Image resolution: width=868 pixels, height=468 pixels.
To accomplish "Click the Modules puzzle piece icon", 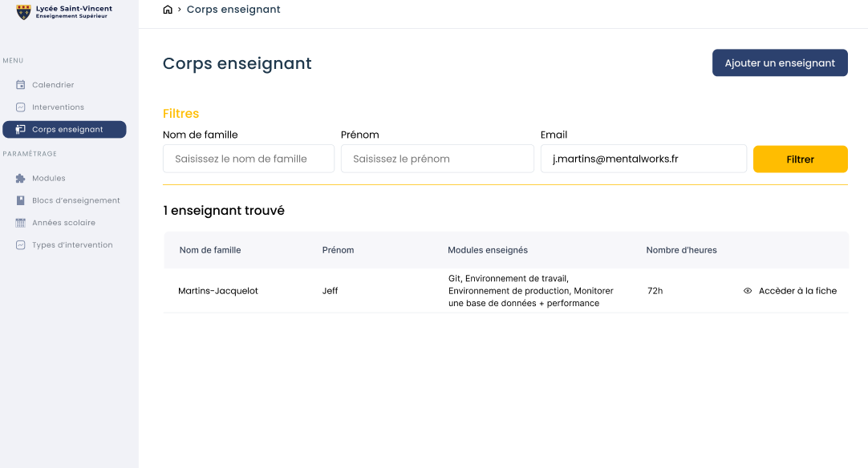I will point(21,178).
